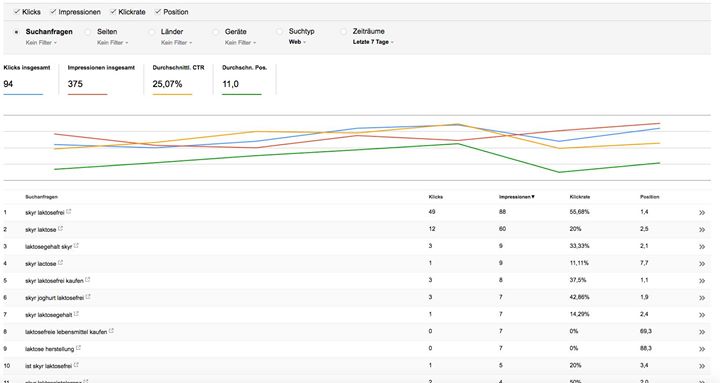Image resolution: width=720 pixels, height=383 pixels.
Task: Sort table by Klicks column header
Action: tap(436, 197)
